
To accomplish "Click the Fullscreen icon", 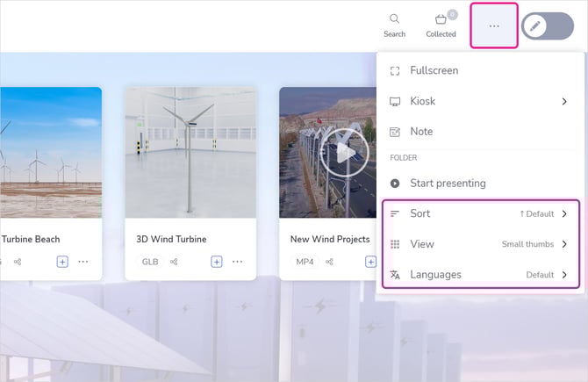I will (x=395, y=71).
